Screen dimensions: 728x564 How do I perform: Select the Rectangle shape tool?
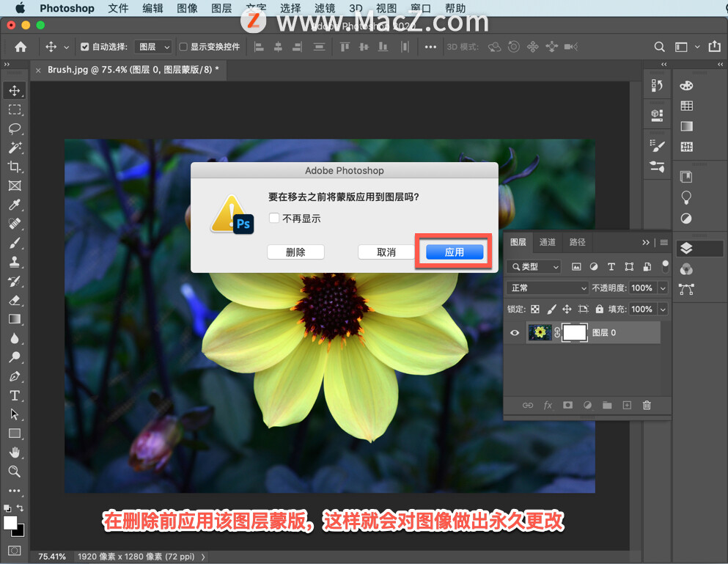pos(15,433)
